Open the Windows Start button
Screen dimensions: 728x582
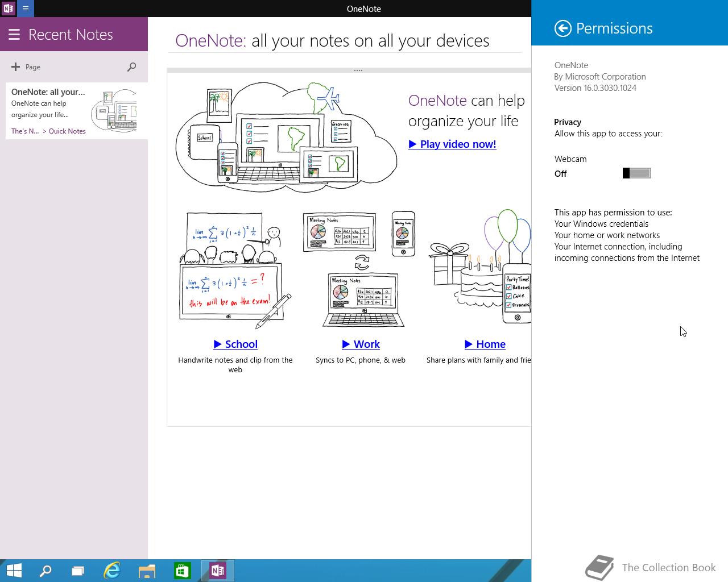click(x=14, y=571)
